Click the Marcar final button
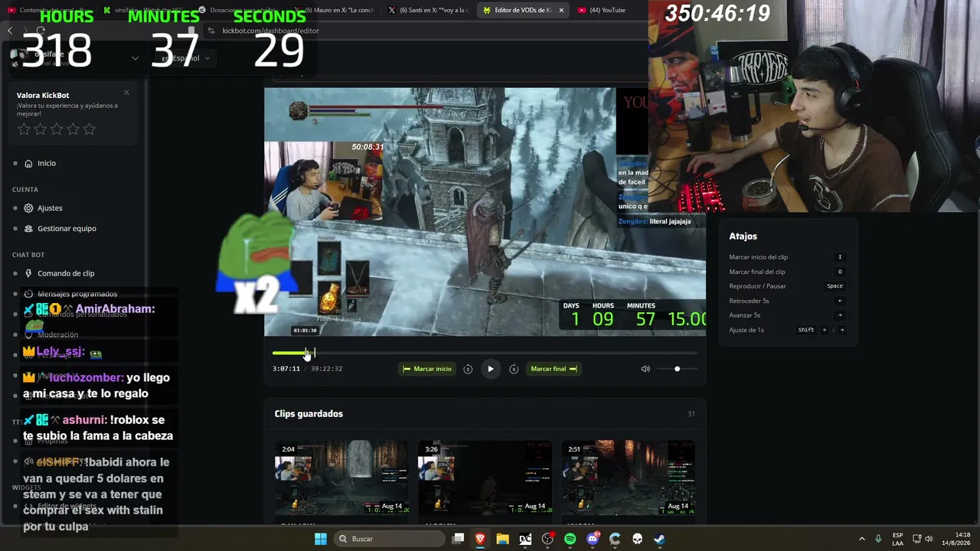The height and width of the screenshot is (551, 980). coord(554,369)
